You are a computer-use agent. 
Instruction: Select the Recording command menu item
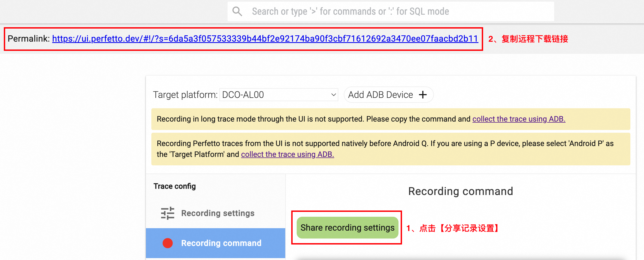221,243
